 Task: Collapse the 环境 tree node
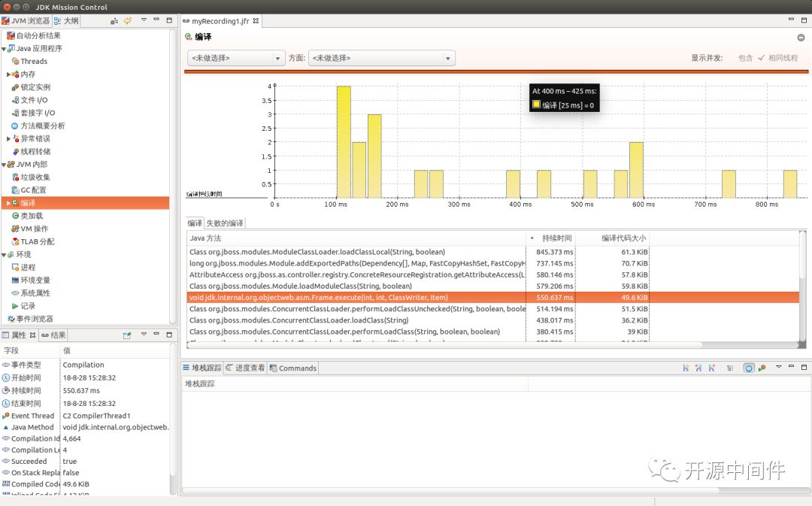tap(5, 255)
